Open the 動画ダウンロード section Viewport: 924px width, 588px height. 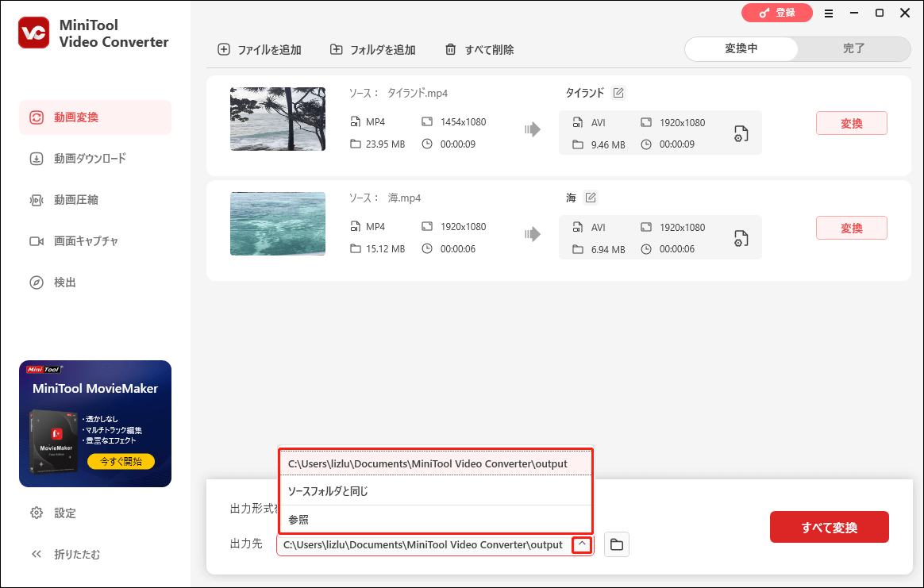[78, 159]
